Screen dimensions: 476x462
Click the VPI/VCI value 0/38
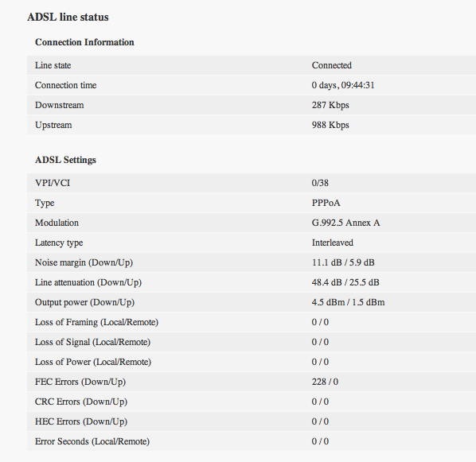(320, 183)
